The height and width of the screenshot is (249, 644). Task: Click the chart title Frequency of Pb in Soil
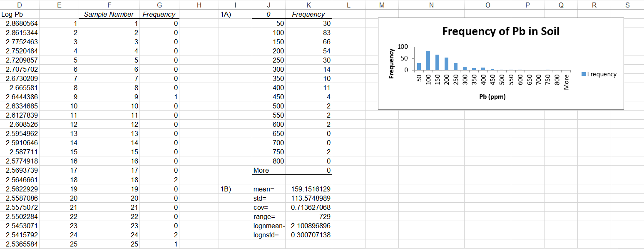[500, 31]
